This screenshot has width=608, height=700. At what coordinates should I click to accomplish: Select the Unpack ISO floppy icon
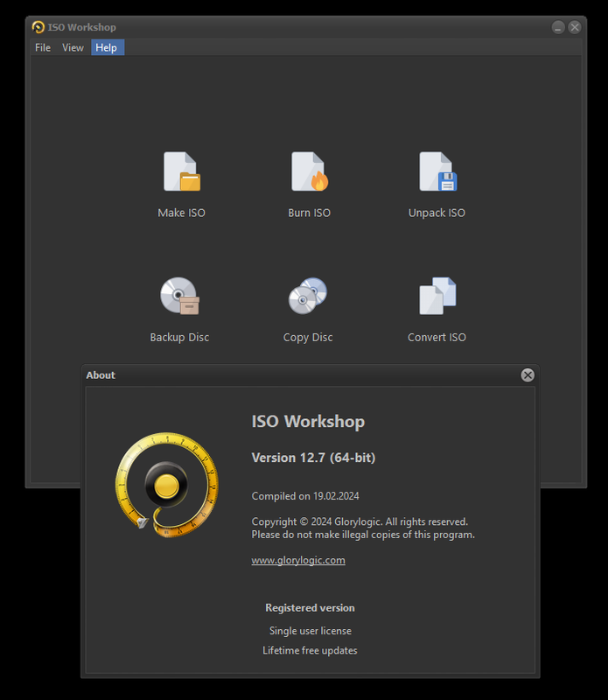click(437, 171)
